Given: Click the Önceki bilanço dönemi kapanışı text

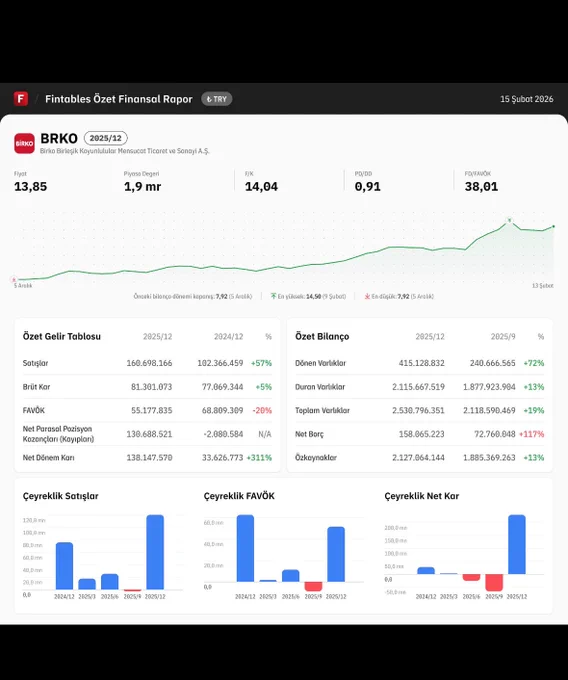Looking at the screenshot, I should (193, 296).
